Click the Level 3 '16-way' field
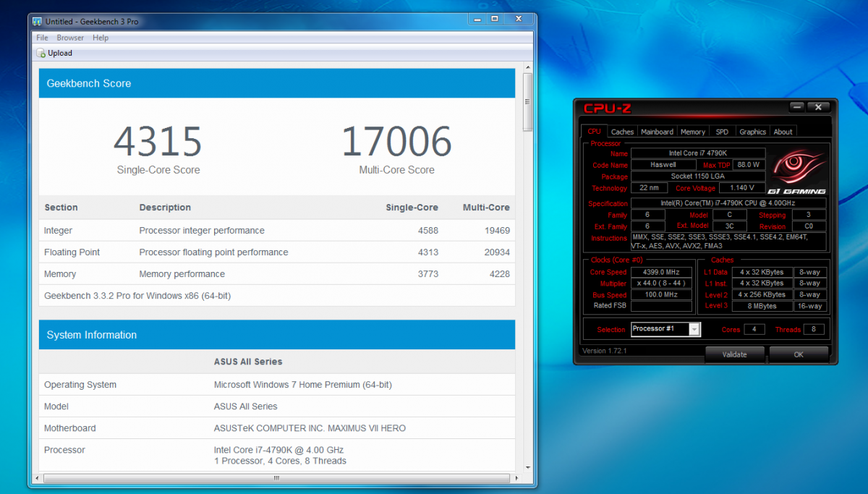 click(x=810, y=306)
